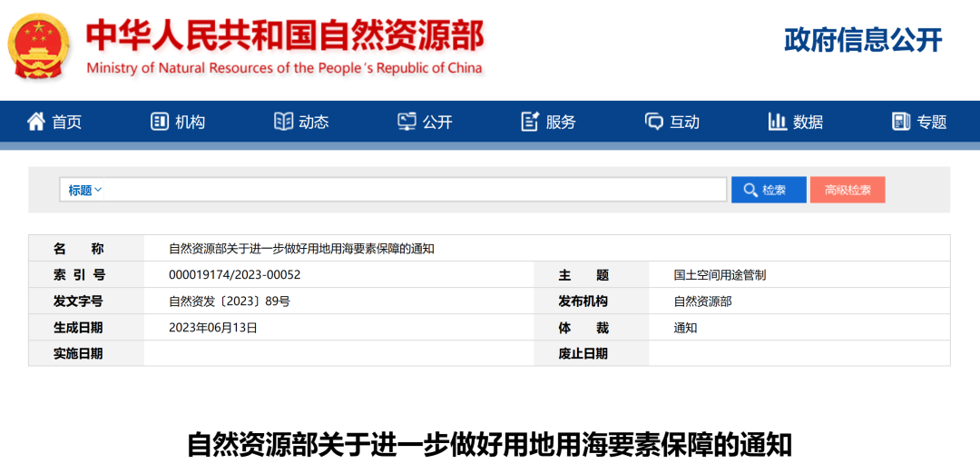Screen dimensions: 980x474
Task: Click the magnifier icon in 检索 button
Action: coord(750,190)
